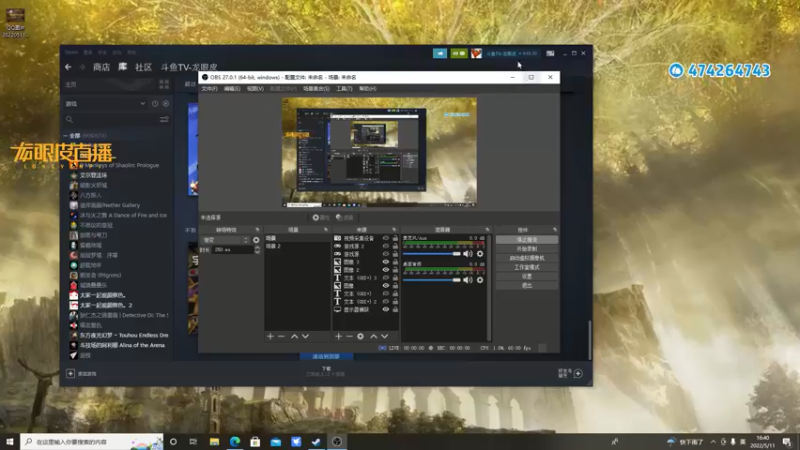Screen dimensions: 800x450
Task: Click 退出 button in OBS controls
Action: [x=527, y=285]
